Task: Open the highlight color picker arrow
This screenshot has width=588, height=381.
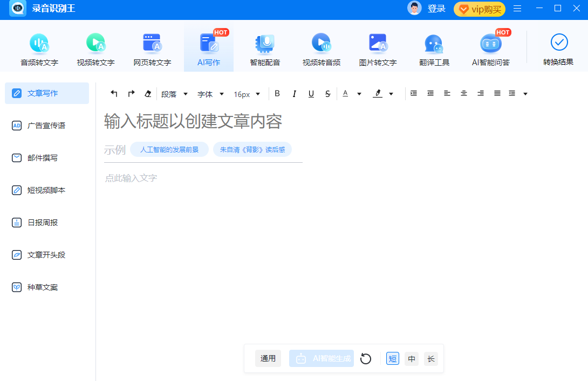Action: click(x=391, y=94)
